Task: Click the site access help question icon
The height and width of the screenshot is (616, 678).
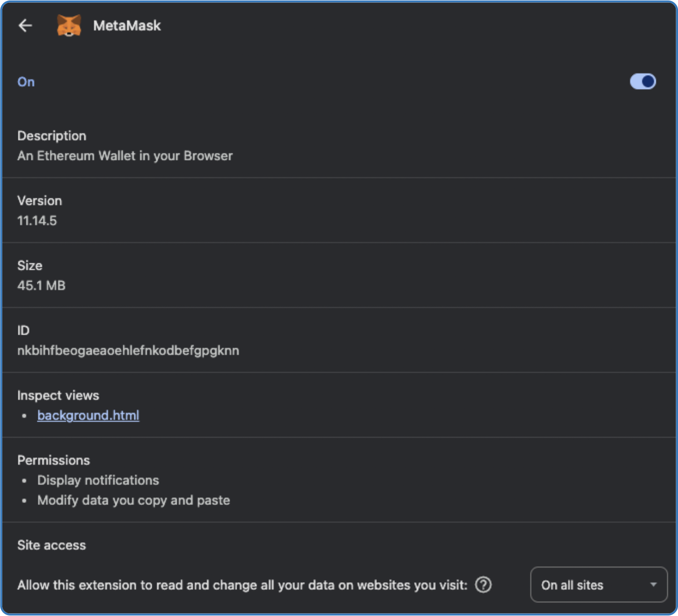Action: click(x=483, y=585)
